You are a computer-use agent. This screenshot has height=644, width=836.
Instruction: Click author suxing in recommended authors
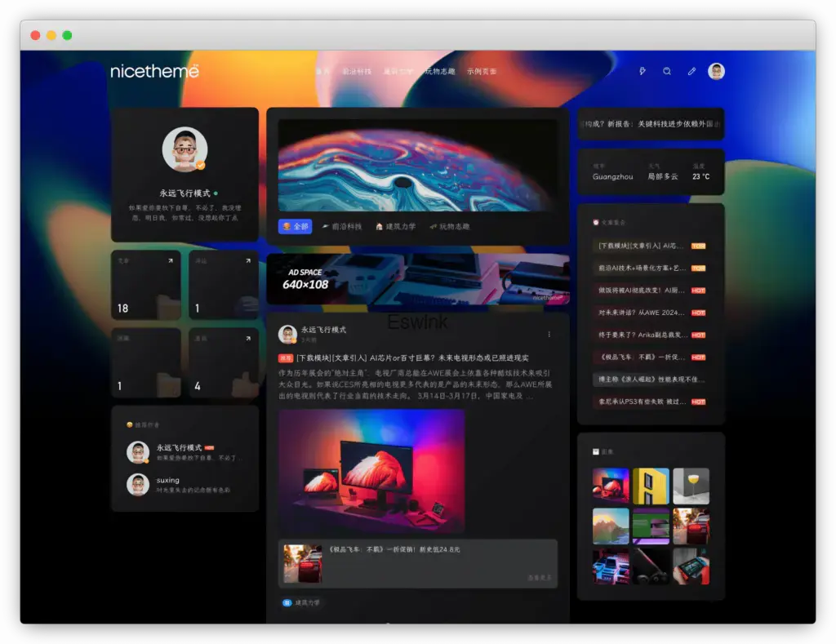click(167, 481)
